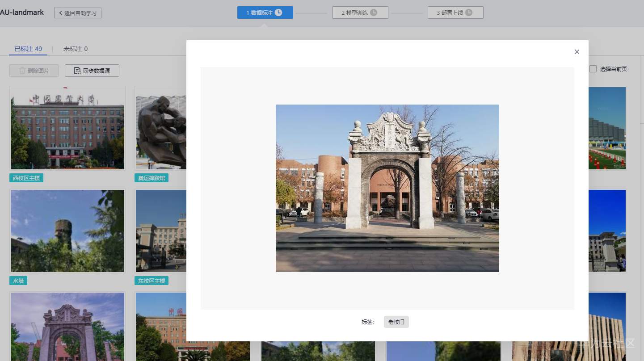Close the image preview dialog
644x361 pixels.
click(x=577, y=52)
